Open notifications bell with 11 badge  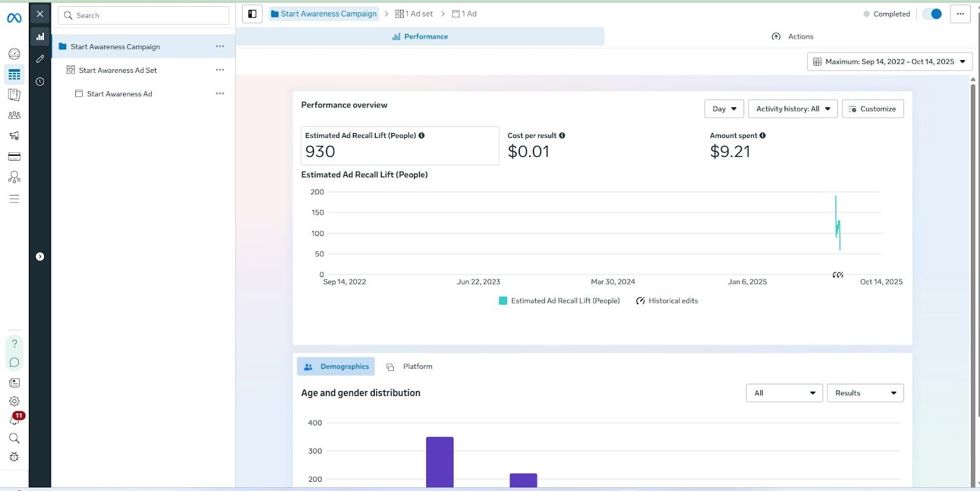point(14,420)
